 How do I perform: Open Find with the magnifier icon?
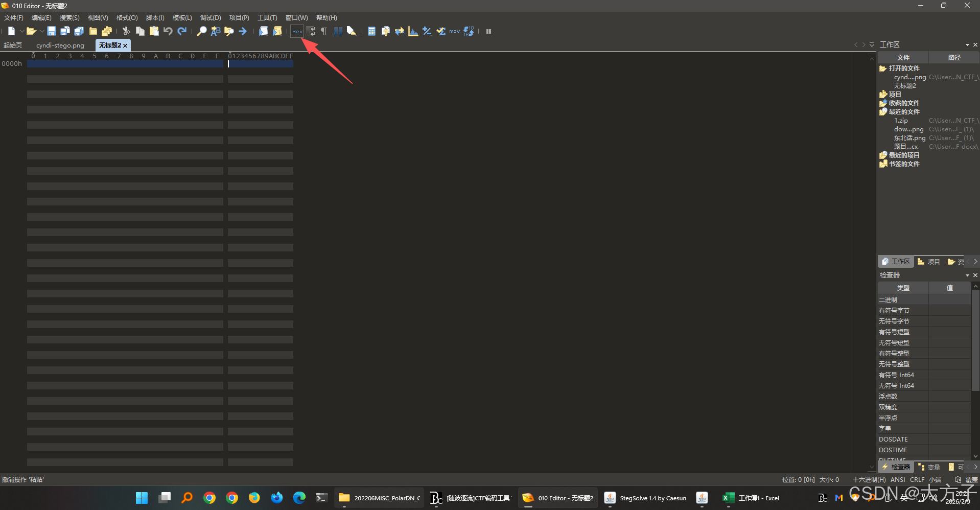click(x=202, y=31)
